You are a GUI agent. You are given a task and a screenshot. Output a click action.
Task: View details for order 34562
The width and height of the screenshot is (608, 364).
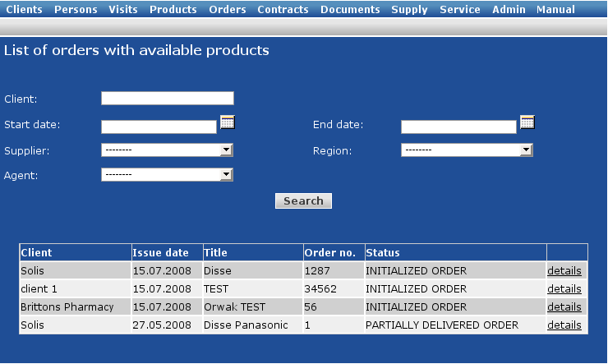coord(564,288)
